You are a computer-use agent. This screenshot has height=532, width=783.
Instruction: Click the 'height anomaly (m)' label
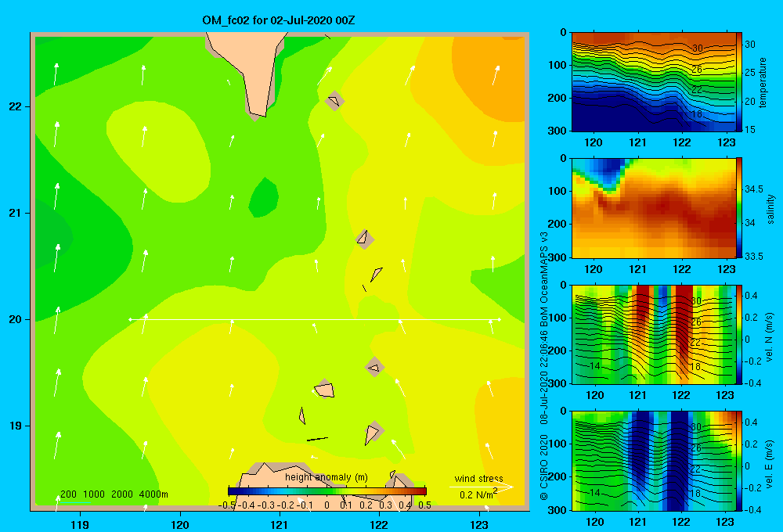[x=326, y=477]
